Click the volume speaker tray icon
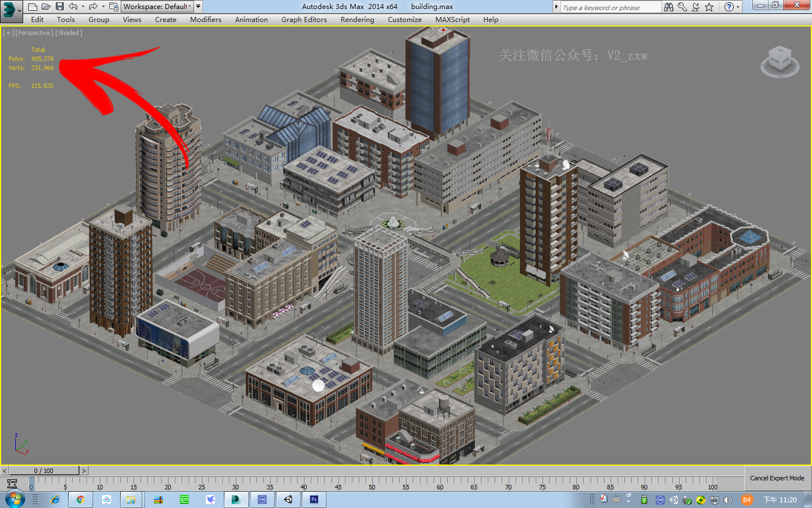 click(728, 500)
